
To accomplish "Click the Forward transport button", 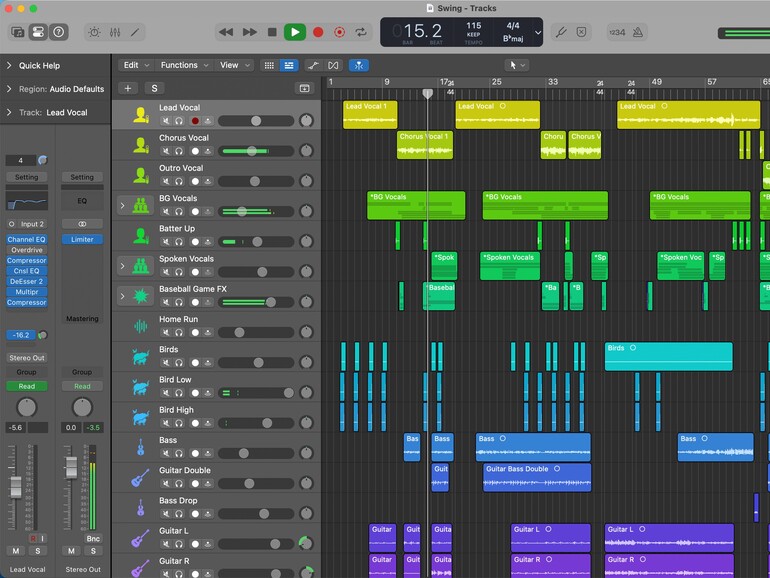I will (249, 32).
